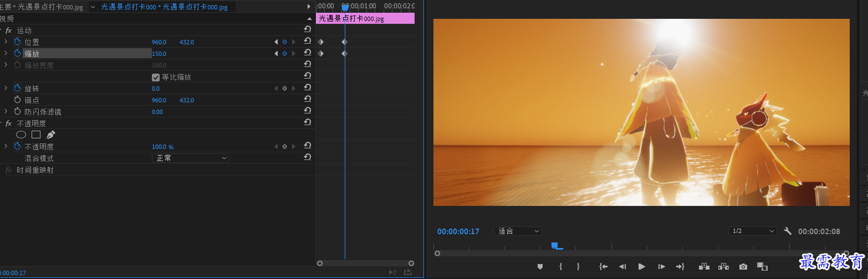The image size is (868, 279).
Task: Select the first 位置 keyframe diamond
Action: [320, 42]
